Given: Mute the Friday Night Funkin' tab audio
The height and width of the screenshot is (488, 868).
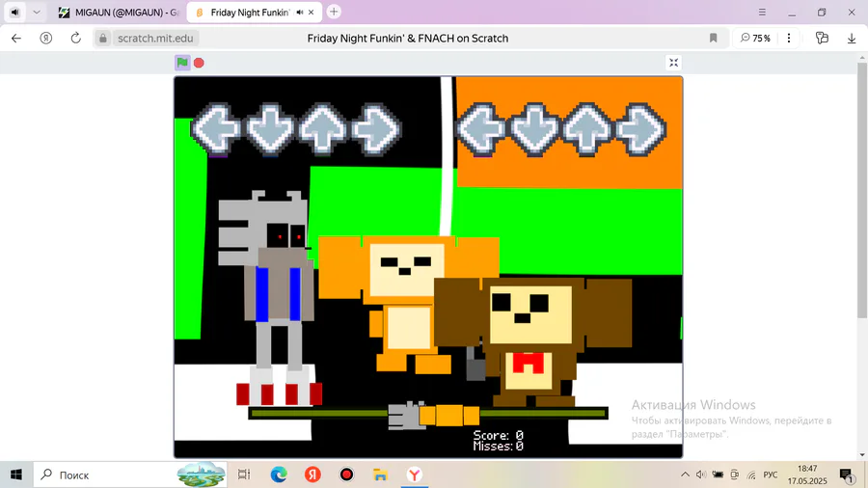Looking at the screenshot, I should 300,13.
